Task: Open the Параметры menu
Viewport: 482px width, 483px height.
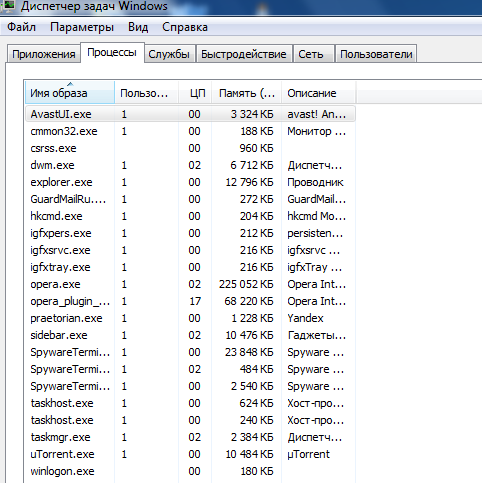Action: pyautogui.click(x=82, y=27)
